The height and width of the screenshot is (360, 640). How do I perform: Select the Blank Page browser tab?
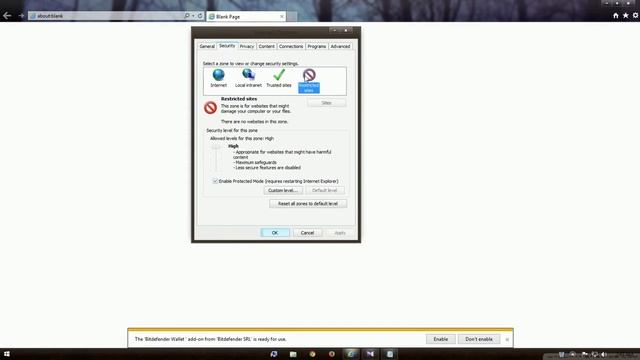pyautogui.click(x=246, y=16)
